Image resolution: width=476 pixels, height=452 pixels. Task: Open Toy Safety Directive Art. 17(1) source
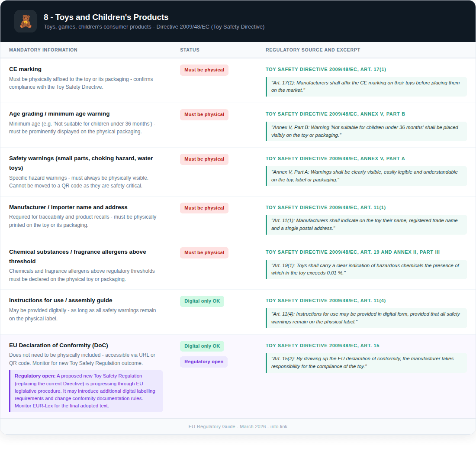[x=325, y=69]
